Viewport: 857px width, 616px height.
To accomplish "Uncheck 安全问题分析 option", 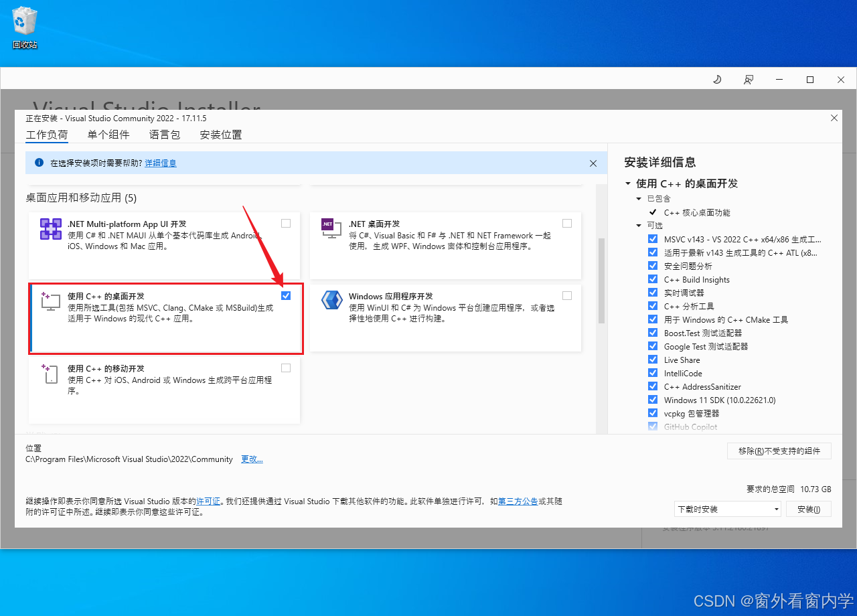I will pyautogui.click(x=653, y=266).
